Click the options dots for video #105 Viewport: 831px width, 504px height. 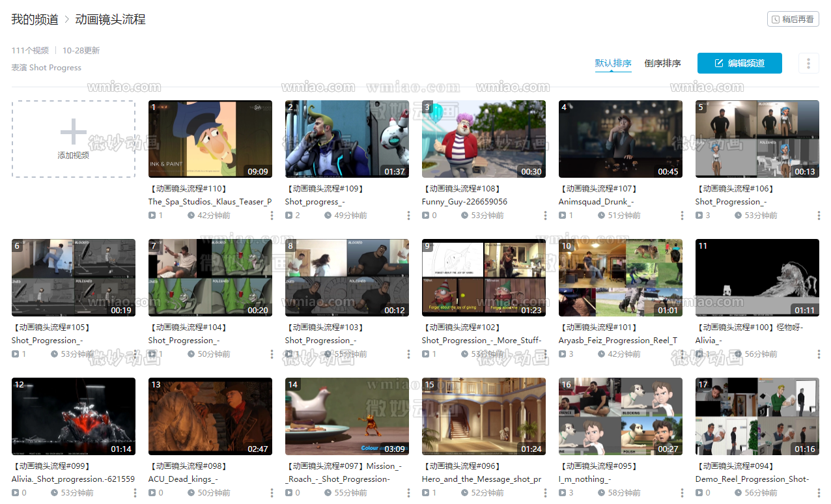click(135, 354)
